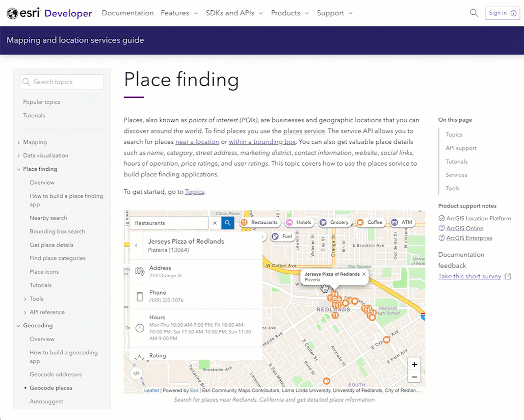Open the SDKs and APIs dropdown

click(234, 13)
